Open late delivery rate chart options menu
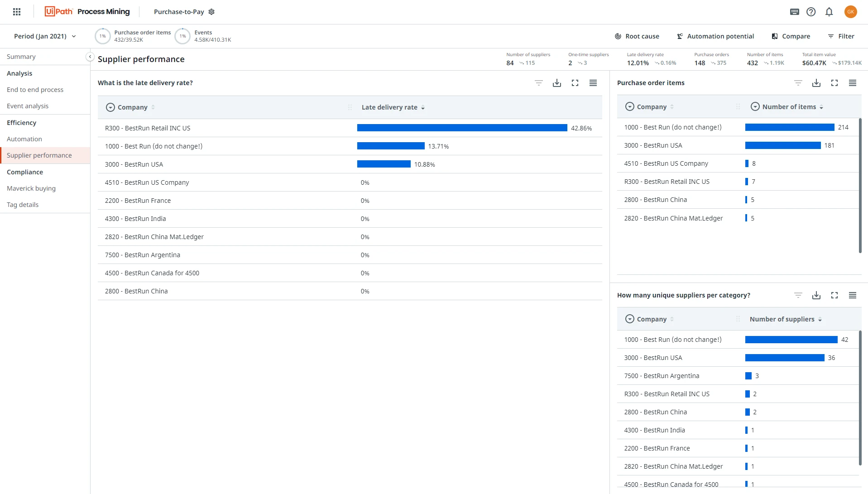This screenshot has width=868, height=494. coord(593,83)
